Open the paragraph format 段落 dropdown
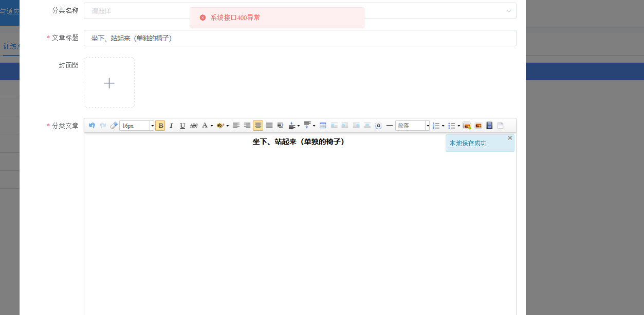 point(412,126)
